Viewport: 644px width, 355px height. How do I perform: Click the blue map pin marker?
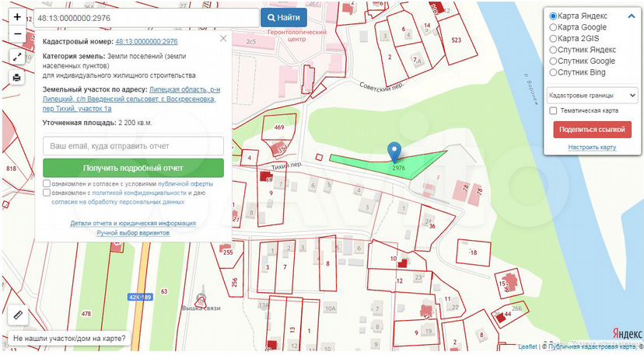(x=395, y=152)
